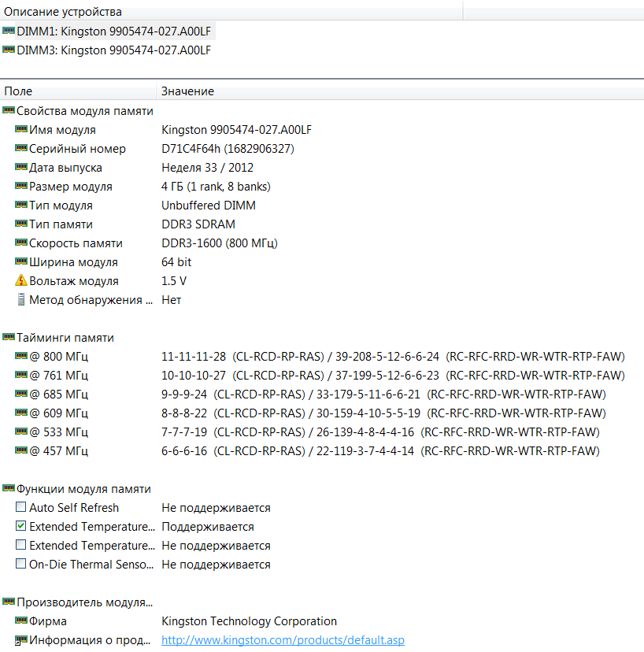Screen dimensions: 644x652
Task: Toggle the Extended Temperature checkbox marked 'Не поддерживается'
Action: (x=20, y=545)
